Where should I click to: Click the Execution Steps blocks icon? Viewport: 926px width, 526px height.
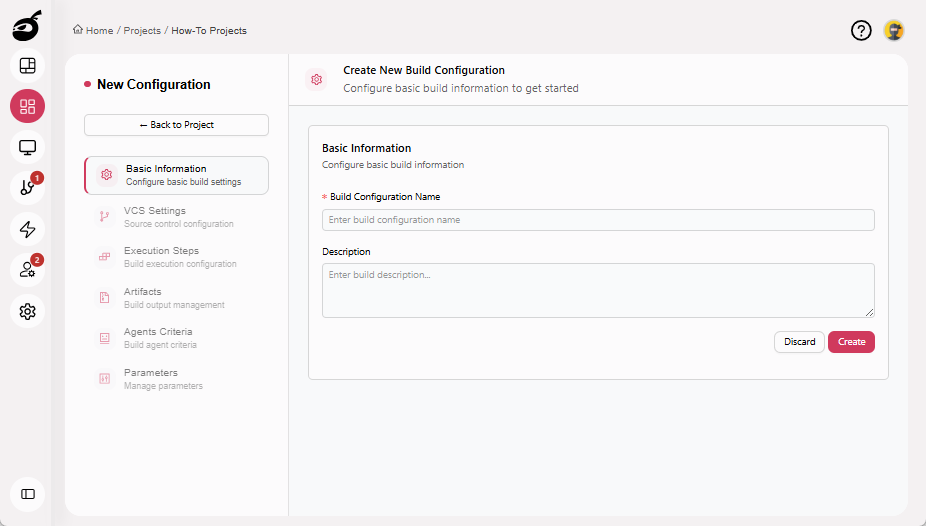105,257
